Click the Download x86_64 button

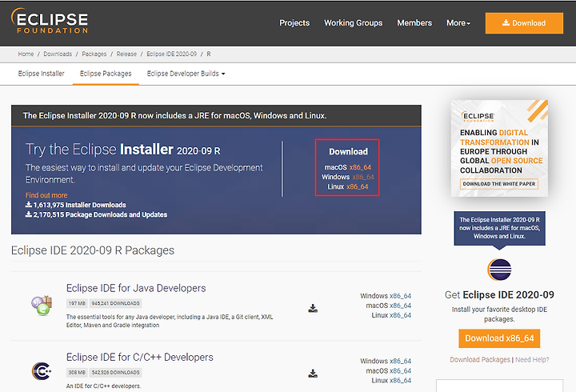(x=499, y=338)
